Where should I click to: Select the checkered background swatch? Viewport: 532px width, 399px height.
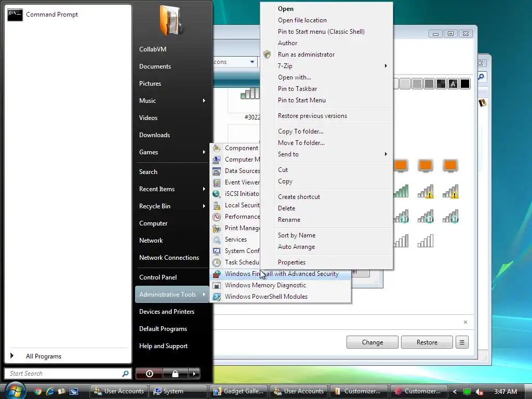tap(441, 84)
